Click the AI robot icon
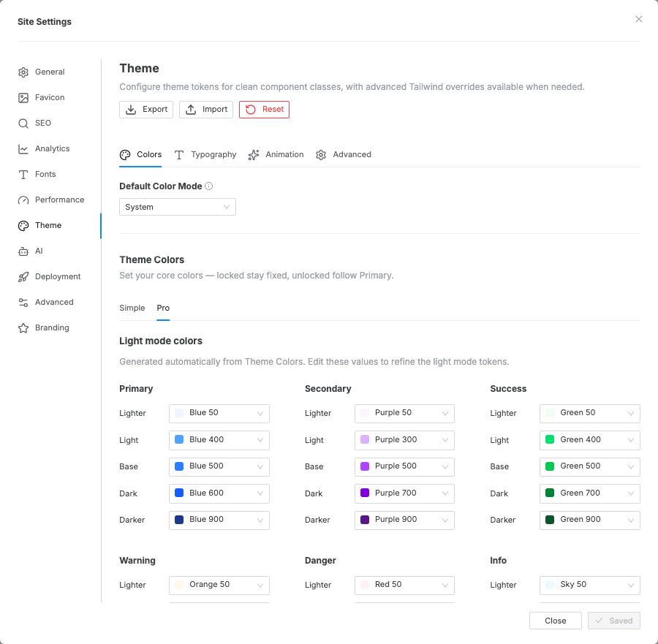Screen dimensions: 658x644 [23, 251]
